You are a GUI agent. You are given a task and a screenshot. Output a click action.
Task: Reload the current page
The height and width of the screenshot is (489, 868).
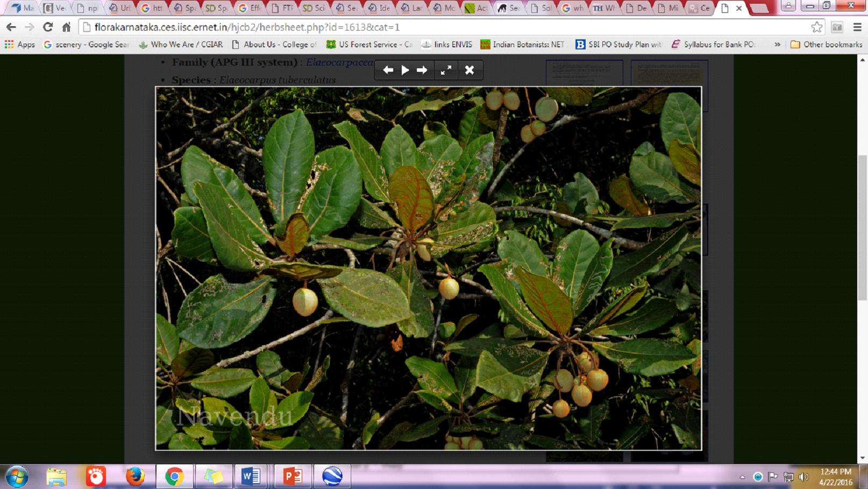pyautogui.click(x=48, y=27)
